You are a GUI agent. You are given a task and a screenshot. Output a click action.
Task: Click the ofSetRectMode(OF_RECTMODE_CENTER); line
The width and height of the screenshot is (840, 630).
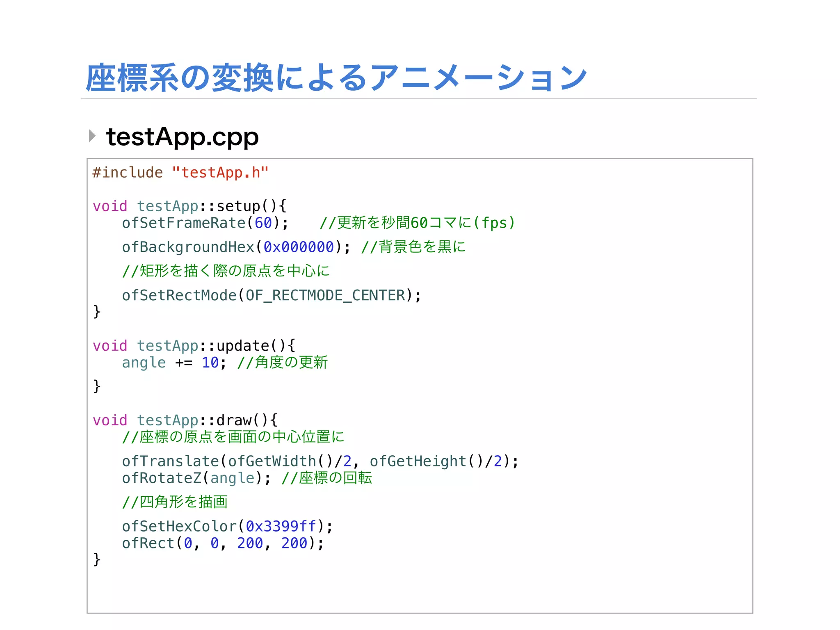point(272,296)
